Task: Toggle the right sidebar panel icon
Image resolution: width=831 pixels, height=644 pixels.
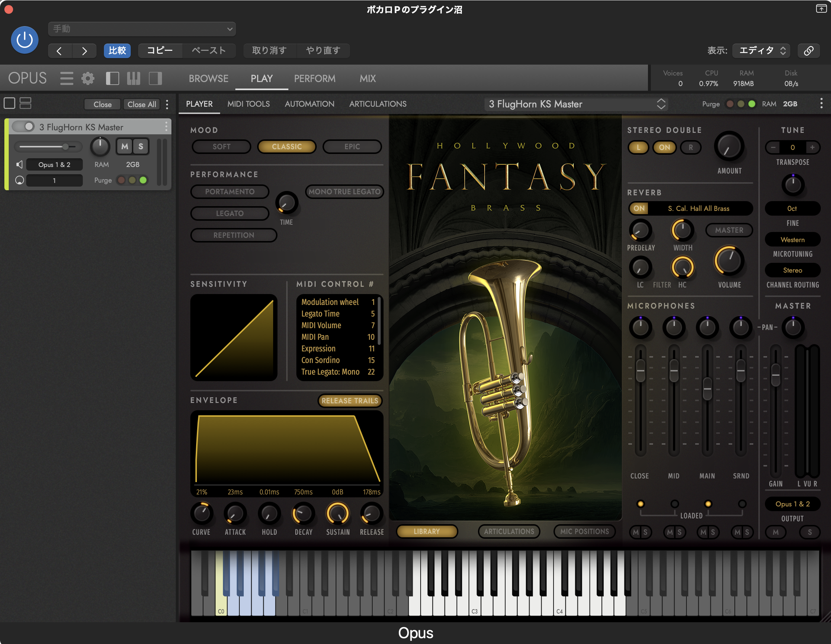Action: (155, 78)
